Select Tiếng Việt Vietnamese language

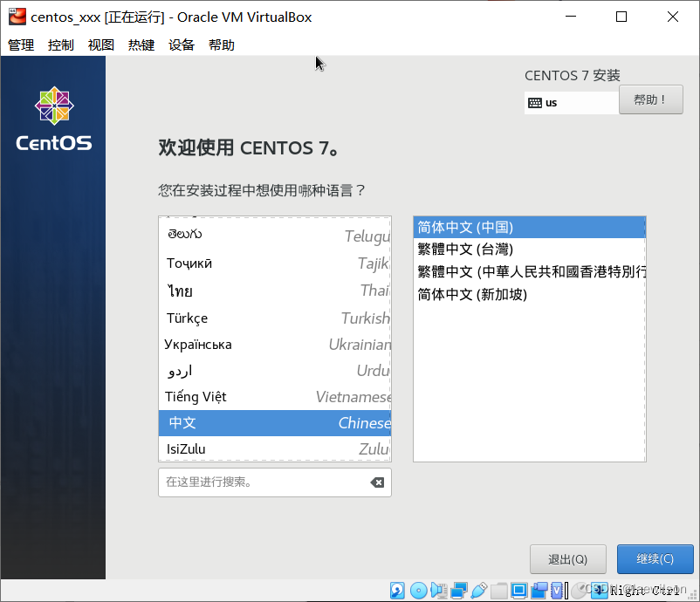(275, 397)
